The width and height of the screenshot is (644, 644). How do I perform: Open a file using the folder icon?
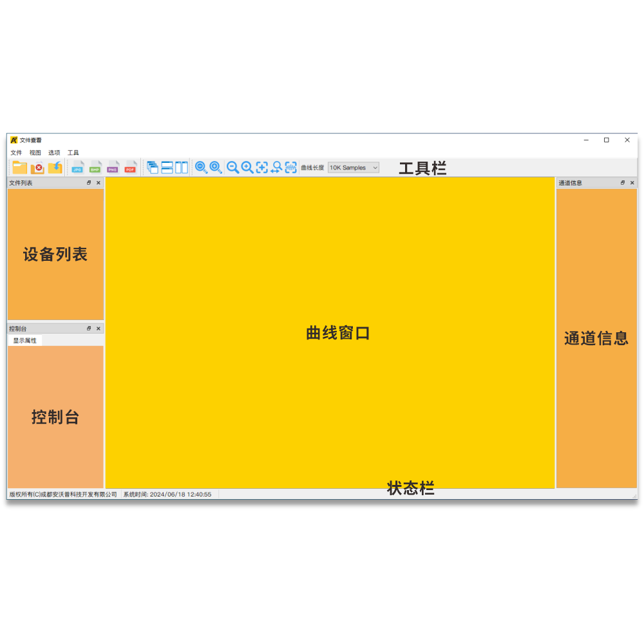tap(19, 167)
